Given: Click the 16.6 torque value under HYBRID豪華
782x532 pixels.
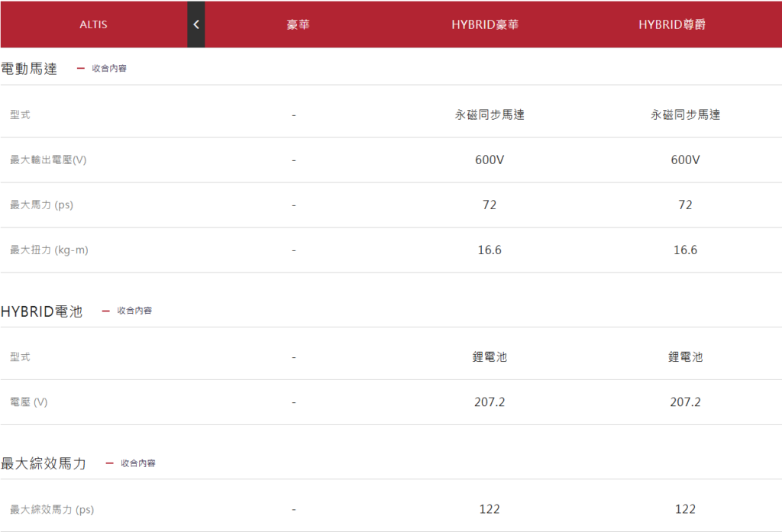Looking at the screenshot, I should 490,250.
